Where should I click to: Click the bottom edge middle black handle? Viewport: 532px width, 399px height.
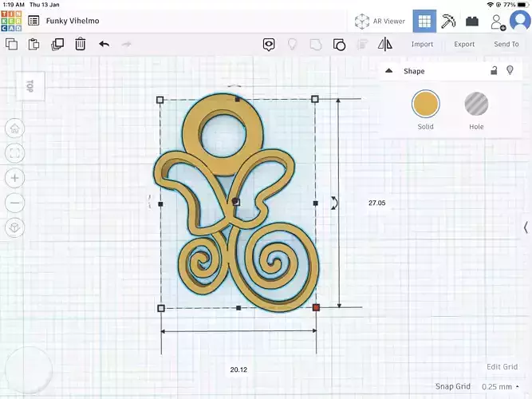(238, 308)
